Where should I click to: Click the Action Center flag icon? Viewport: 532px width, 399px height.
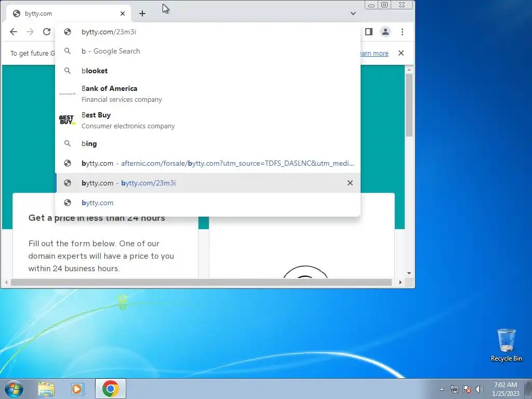click(467, 389)
